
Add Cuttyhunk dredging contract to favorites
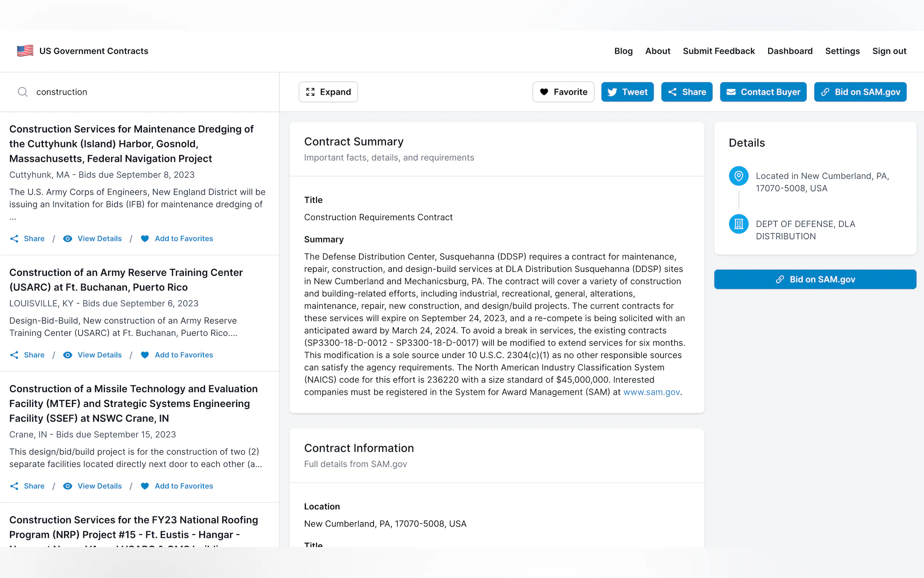pyautogui.click(x=183, y=238)
